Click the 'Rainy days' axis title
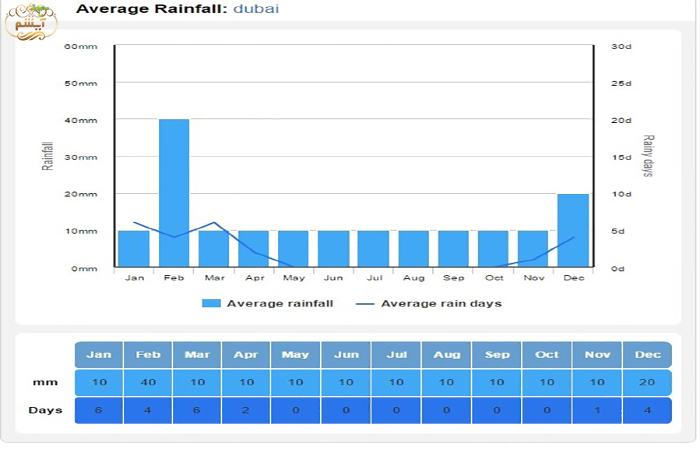This screenshot has height=450, width=700. (x=648, y=156)
